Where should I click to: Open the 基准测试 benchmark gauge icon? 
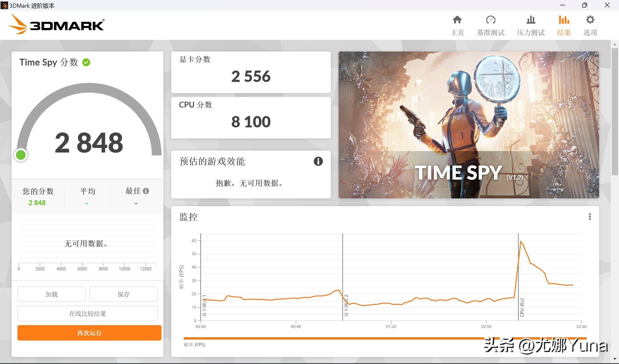tap(491, 20)
